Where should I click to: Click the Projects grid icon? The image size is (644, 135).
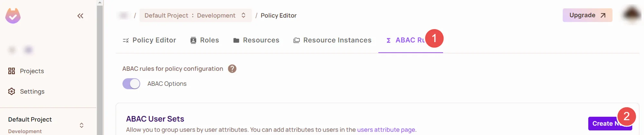(12, 71)
